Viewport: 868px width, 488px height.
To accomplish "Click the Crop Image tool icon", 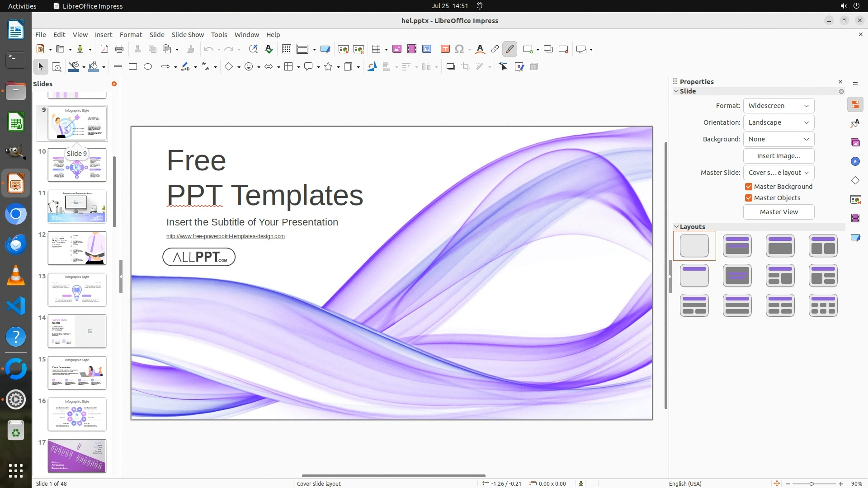I will click(465, 67).
